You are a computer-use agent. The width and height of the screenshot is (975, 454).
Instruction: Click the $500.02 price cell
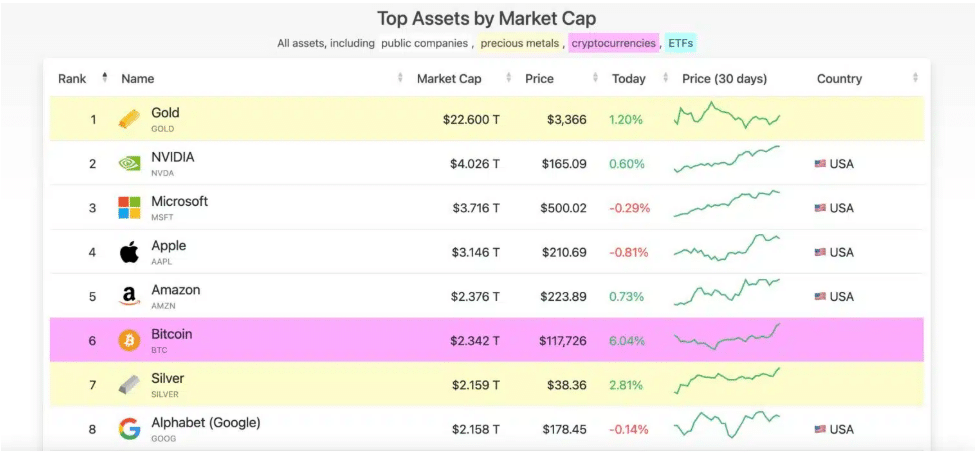click(563, 208)
